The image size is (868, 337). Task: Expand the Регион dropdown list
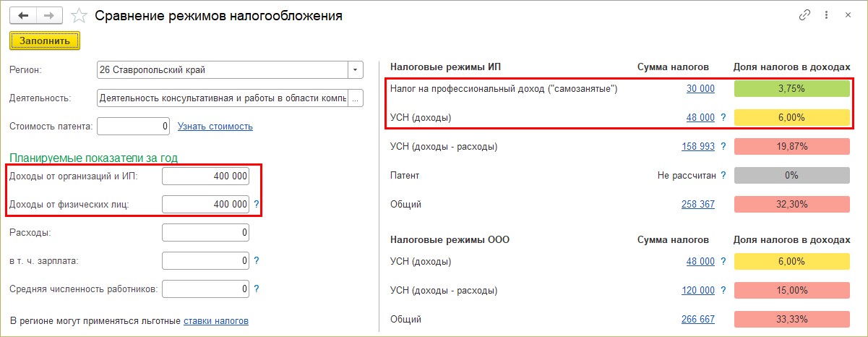[355, 70]
